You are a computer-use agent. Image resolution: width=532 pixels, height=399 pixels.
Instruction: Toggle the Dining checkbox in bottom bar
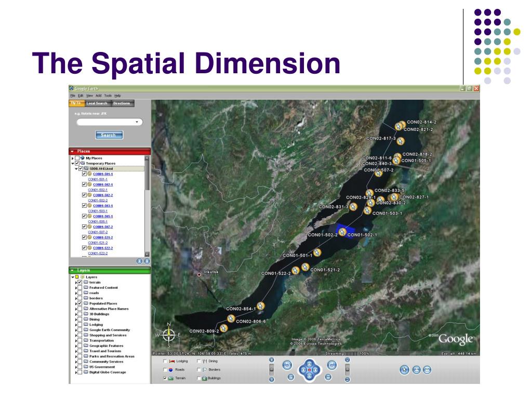(199, 362)
